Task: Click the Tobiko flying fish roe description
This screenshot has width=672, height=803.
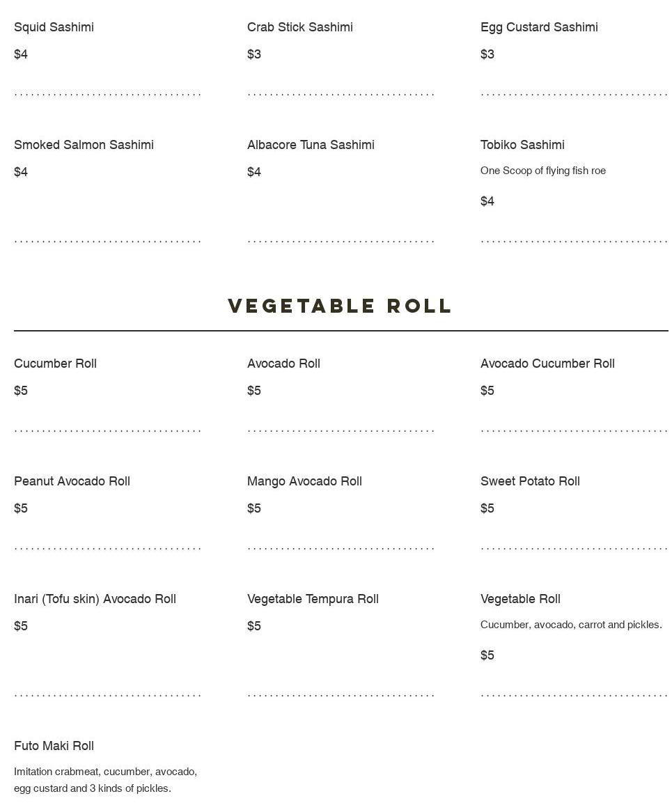Action: 542,171
